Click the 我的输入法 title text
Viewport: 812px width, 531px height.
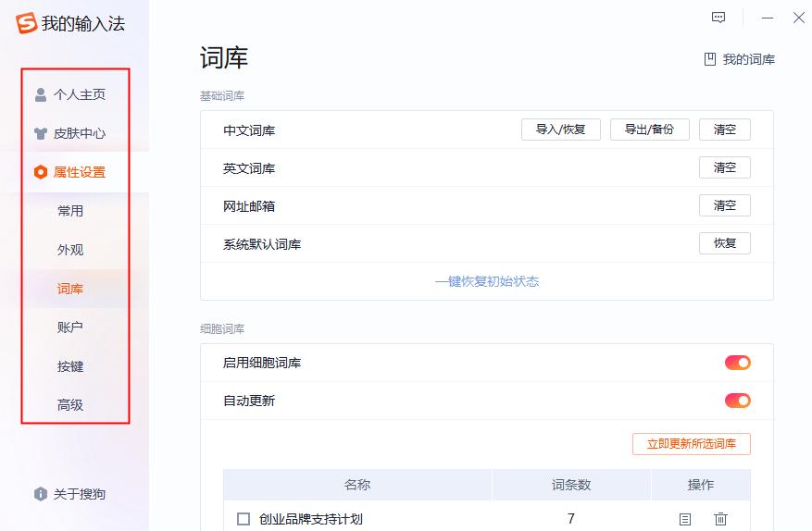tap(83, 24)
